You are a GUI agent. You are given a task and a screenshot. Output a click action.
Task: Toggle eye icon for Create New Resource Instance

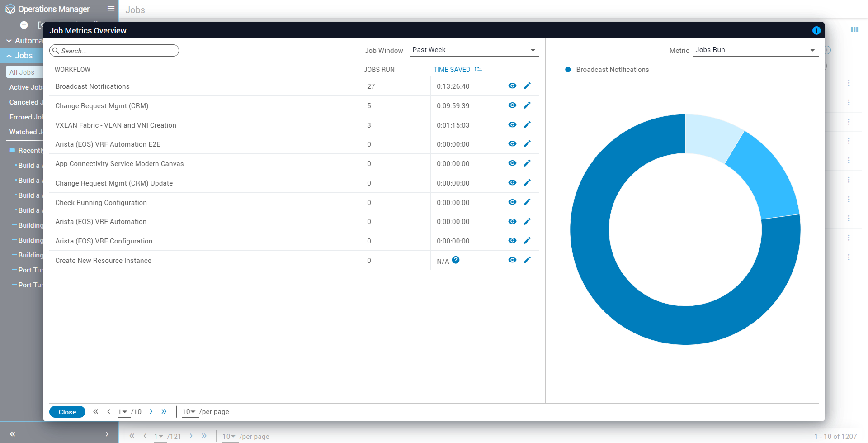click(x=512, y=260)
